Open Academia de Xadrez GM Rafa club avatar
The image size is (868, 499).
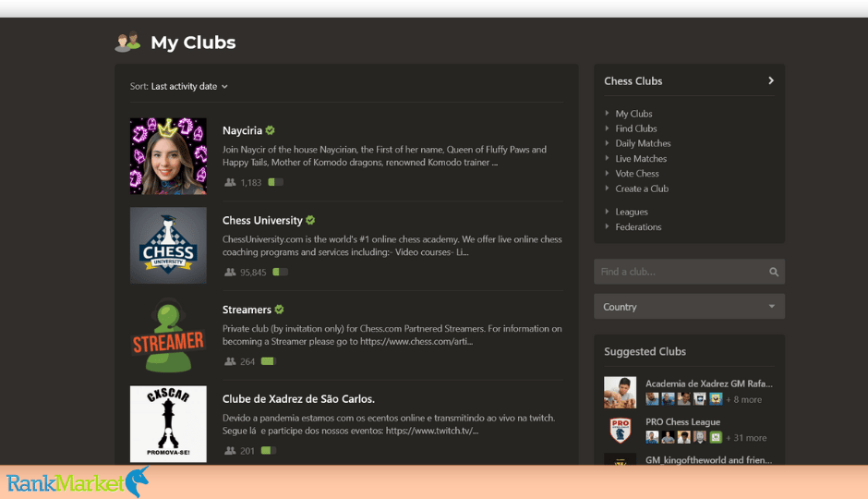620,392
